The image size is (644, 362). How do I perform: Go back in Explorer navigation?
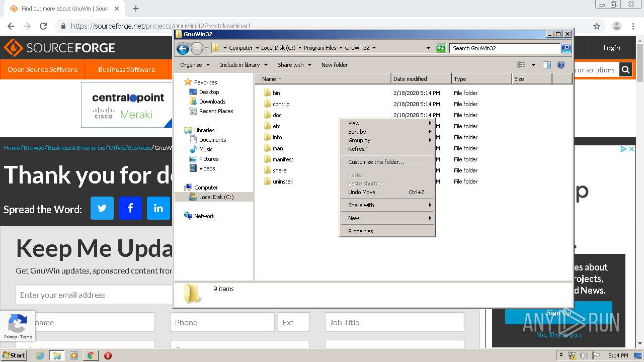tap(183, 48)
